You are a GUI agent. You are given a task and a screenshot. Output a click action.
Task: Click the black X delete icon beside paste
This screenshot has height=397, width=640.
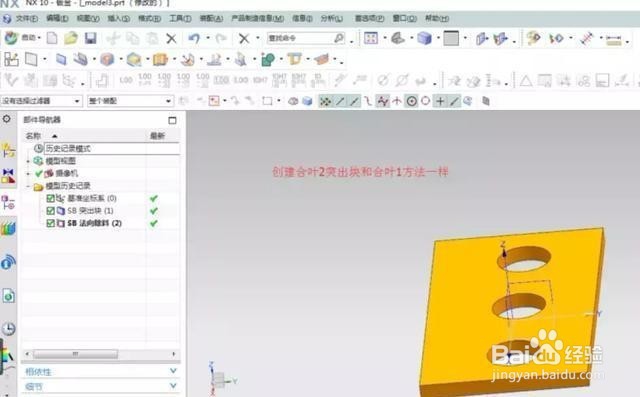[x=171, y=39]
